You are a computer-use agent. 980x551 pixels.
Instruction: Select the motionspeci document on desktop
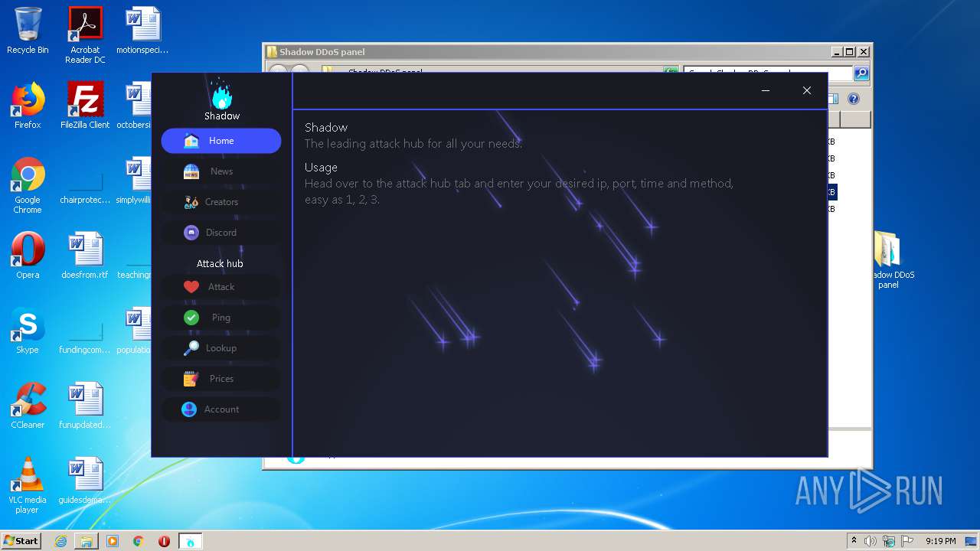pos(142,31)
